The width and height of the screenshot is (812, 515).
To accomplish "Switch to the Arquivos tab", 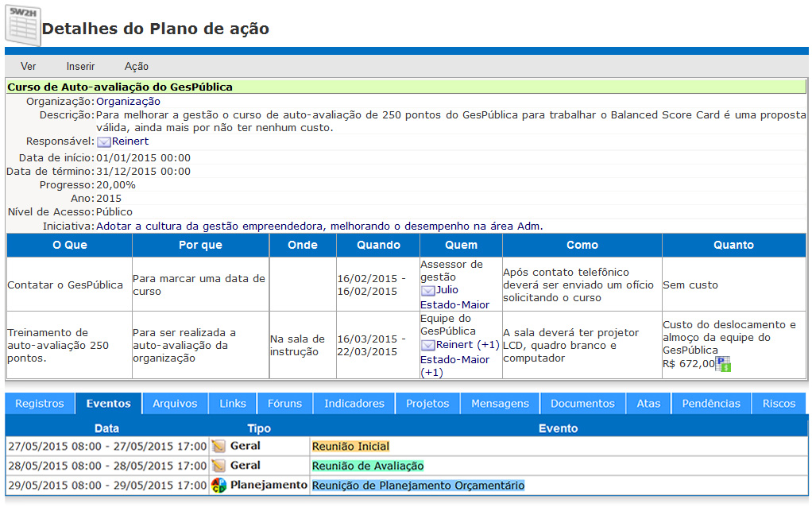I will 175,404.
